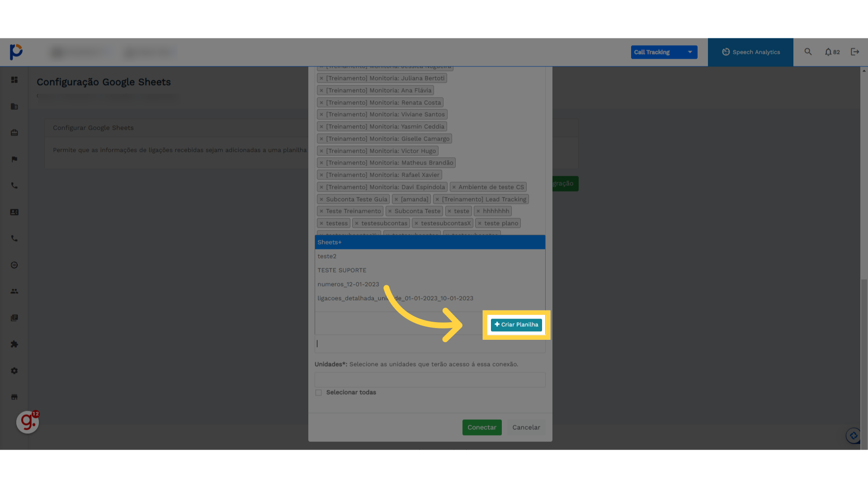Open the library books icon in sidebar
The width and height of the screenshot is (868, 488).
click(x=14, y=318)
